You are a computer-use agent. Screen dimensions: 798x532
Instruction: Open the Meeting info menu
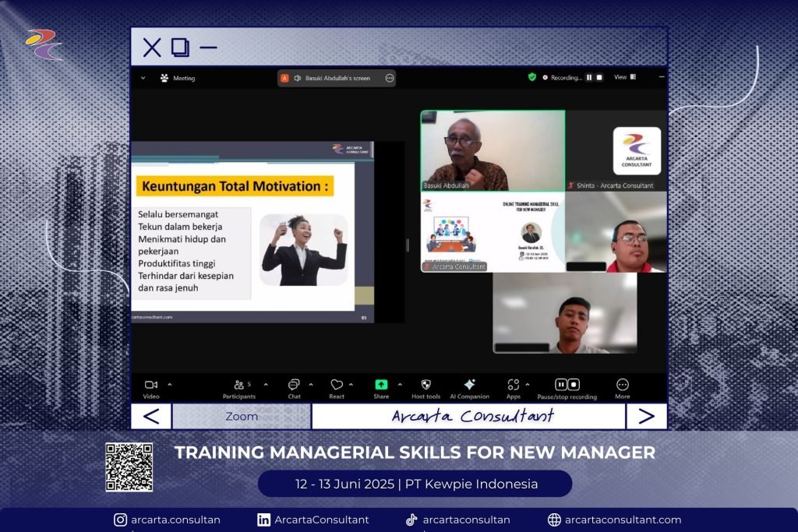[178, 79]
